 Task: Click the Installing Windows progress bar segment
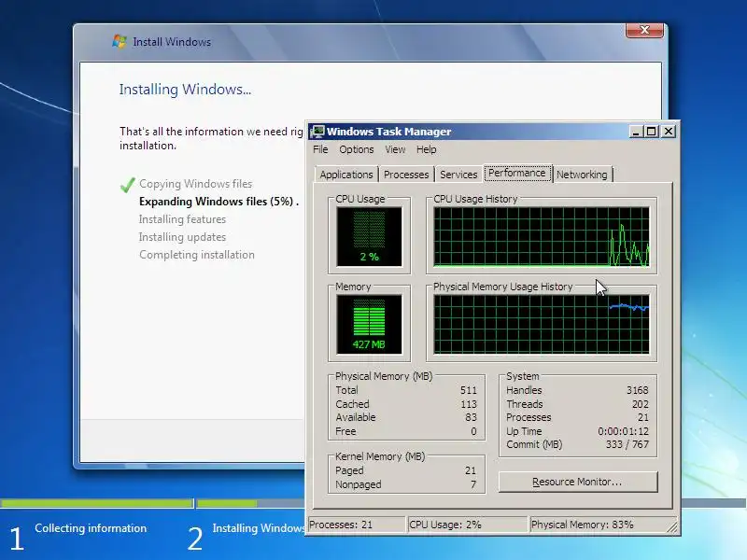tap(250, 503)
